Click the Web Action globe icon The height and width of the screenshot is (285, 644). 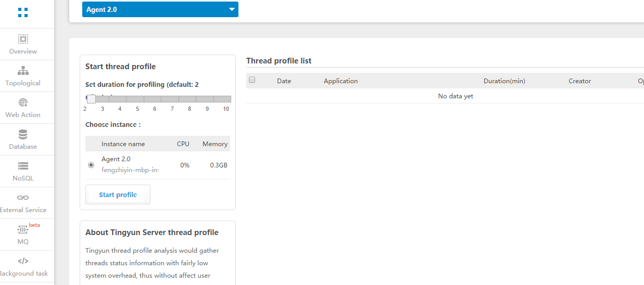click(23, 102)
